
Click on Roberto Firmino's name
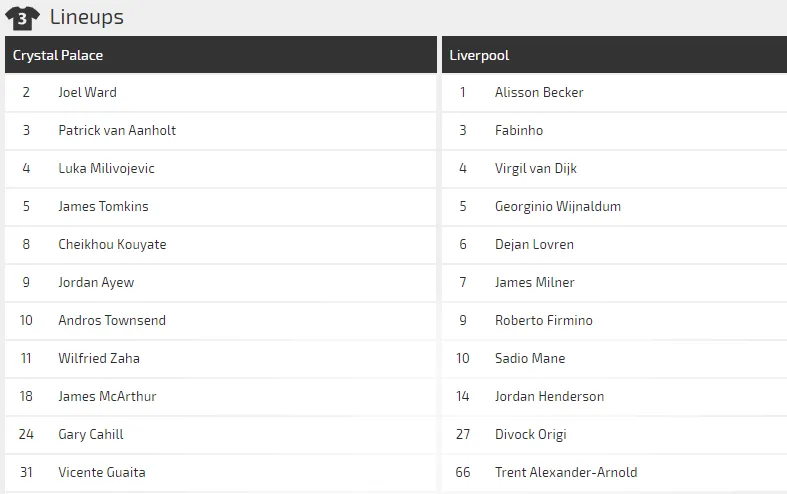[x=543, y=320]
